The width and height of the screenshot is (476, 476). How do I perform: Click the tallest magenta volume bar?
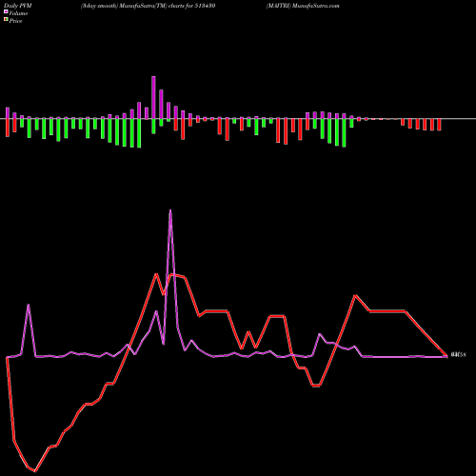[x=153, y=98]
